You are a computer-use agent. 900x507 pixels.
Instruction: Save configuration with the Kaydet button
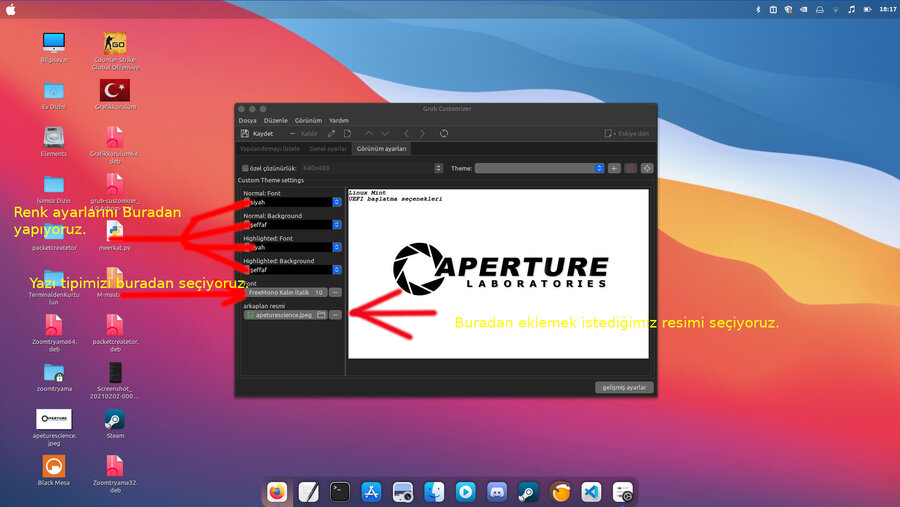click(257, 134)
